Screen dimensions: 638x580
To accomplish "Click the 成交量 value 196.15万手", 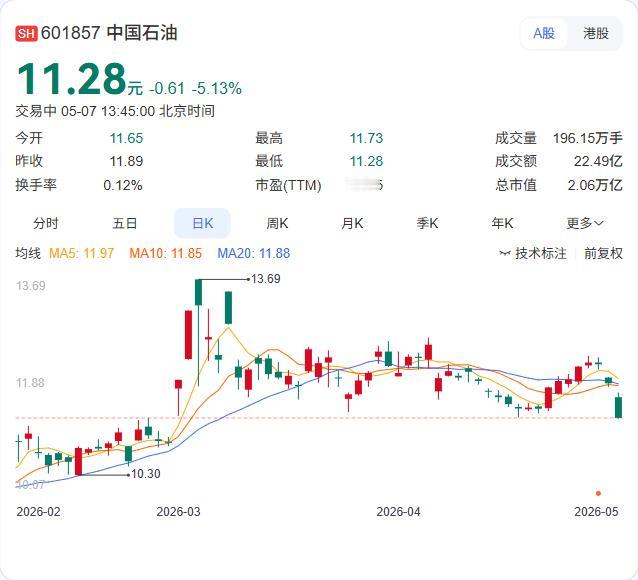I will (x=587, y=138).
